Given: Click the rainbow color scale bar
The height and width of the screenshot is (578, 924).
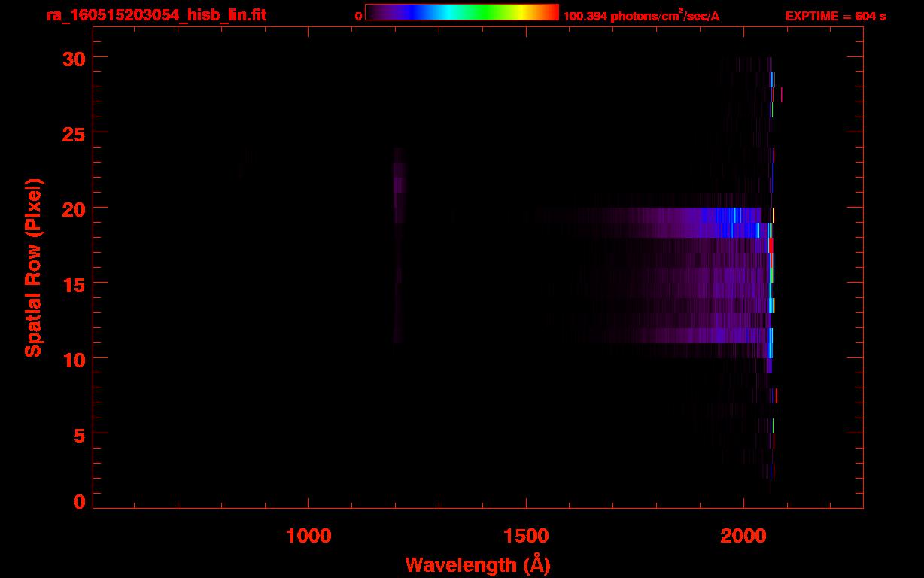Looking at the screenshot, I should (462, 12).
